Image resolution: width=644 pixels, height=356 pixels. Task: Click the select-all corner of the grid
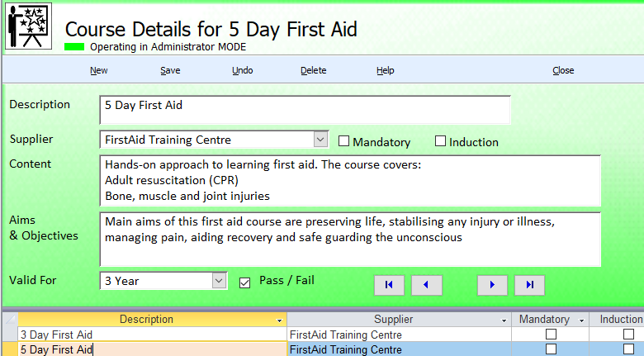click(x=10, y=320)
